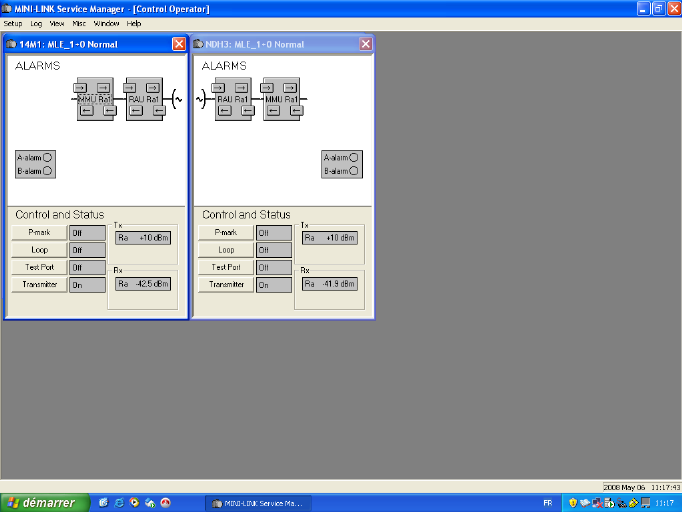Select the RAU Ra1 label in 14M1 window

pyautogui.click(x=144, y=99)
